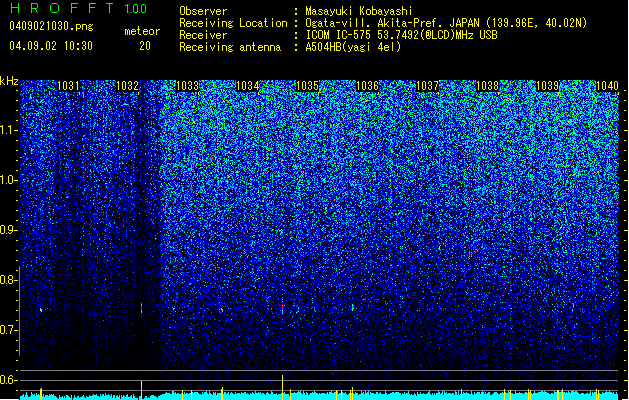Click the Receiving Location label
Viewport: 629px width, 400px height.
(x=233, y=23)
